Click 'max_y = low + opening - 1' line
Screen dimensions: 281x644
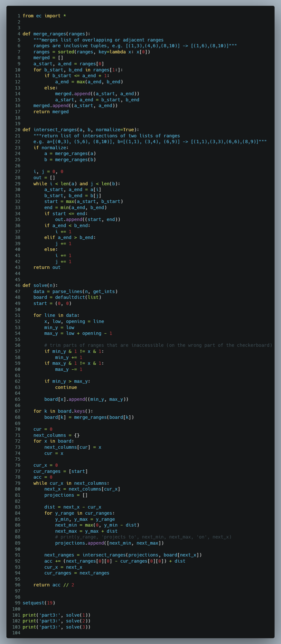point(78,333)
